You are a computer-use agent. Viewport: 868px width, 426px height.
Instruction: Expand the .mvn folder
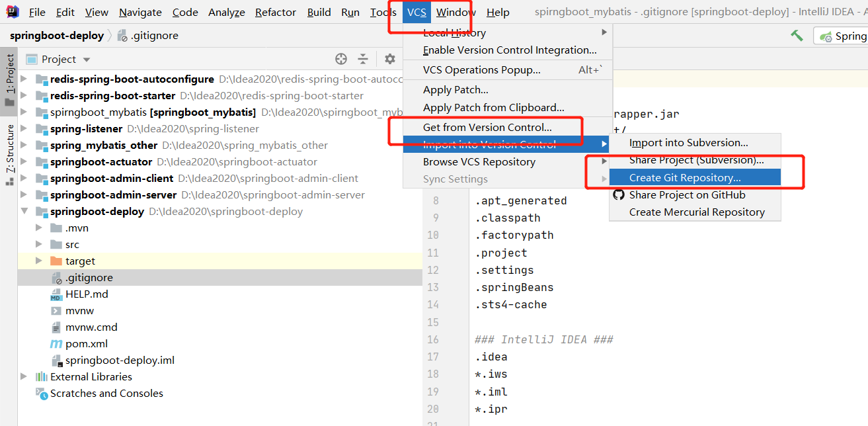39,228
